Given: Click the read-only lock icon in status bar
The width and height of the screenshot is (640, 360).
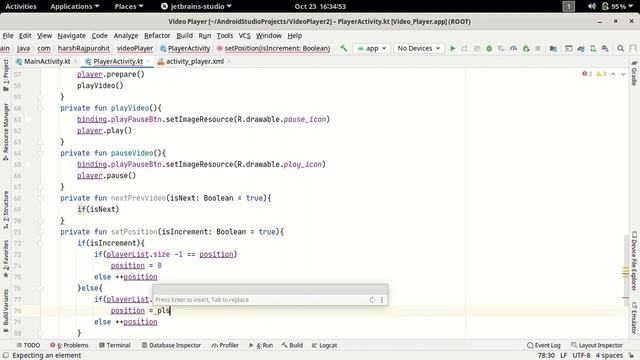Looking at the screenshot, I should (631, 356).
